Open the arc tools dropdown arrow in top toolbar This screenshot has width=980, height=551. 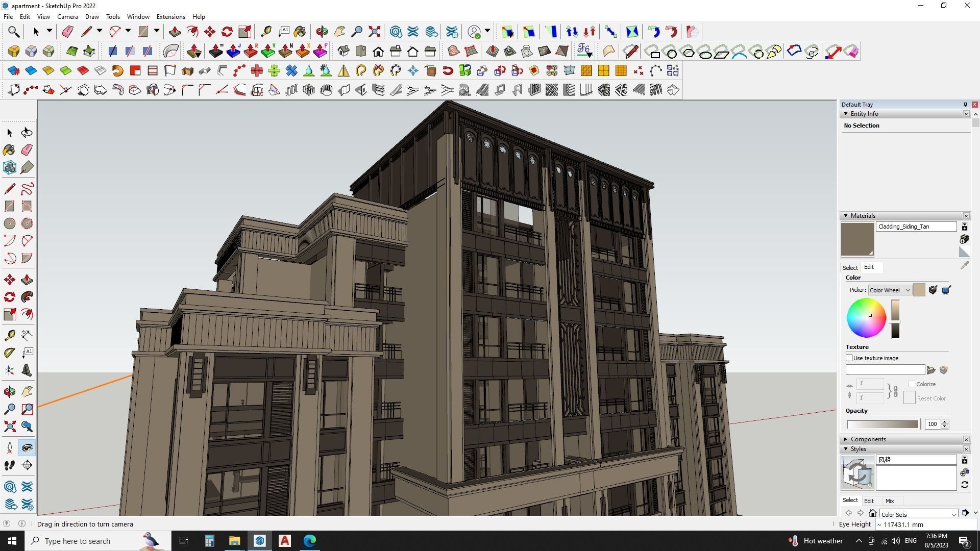click(128, 32)
